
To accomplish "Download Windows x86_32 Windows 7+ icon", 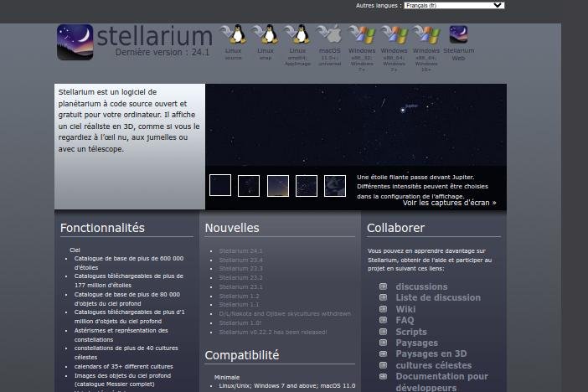I will (362, 34).
